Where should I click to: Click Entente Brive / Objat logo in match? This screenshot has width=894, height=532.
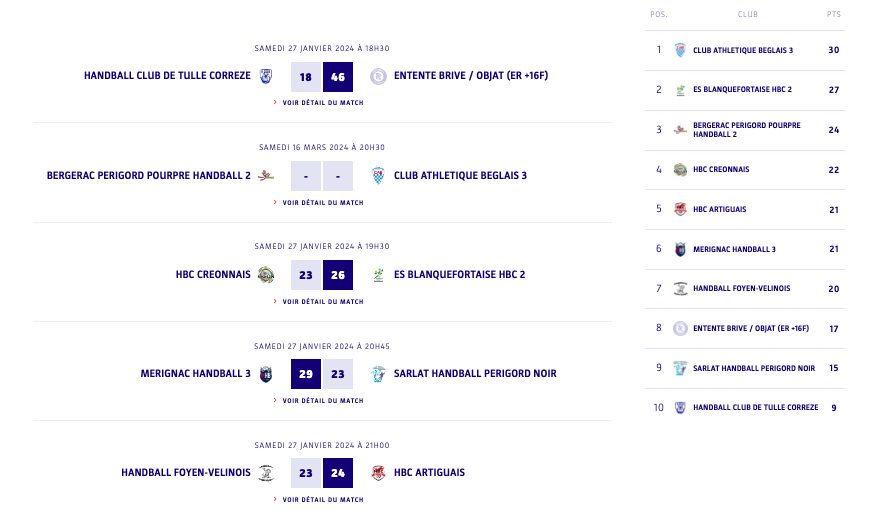coord(378,76)
